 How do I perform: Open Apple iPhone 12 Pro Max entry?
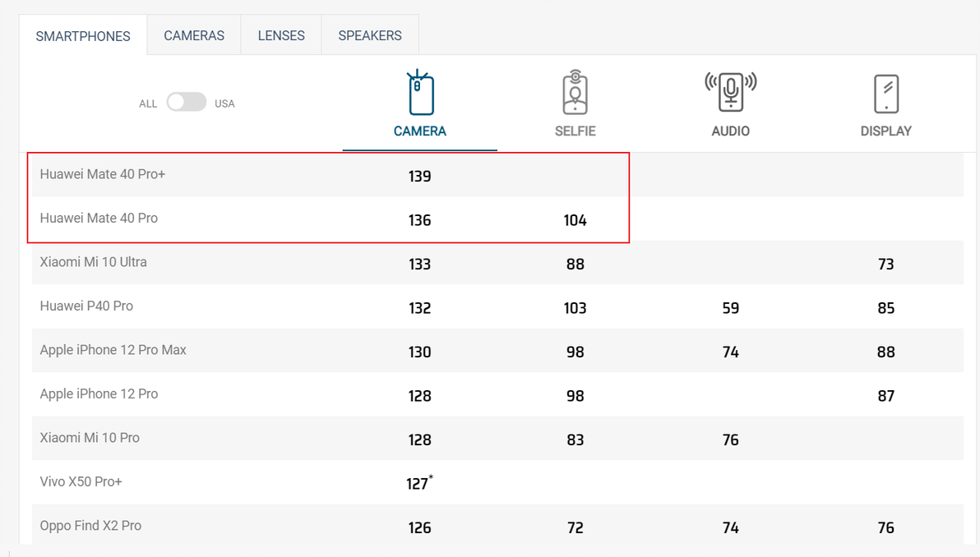coord(113,350)
